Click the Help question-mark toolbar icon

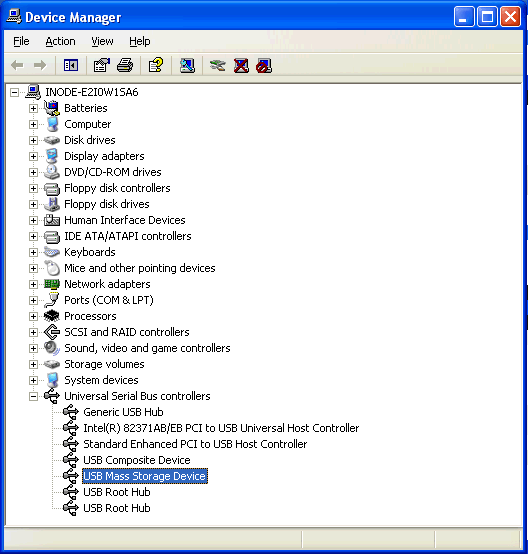coord(156,65)
